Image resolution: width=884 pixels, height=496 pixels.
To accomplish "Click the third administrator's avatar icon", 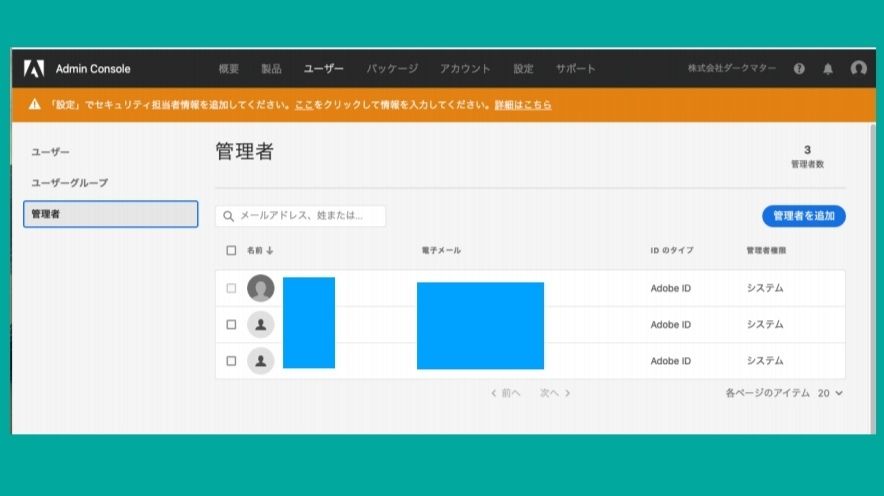I will tap(260, 361).
